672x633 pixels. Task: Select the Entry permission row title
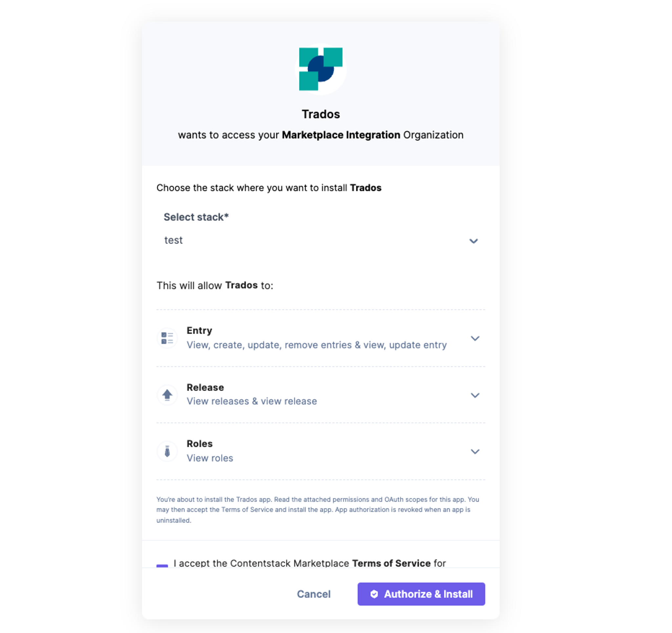199,330
